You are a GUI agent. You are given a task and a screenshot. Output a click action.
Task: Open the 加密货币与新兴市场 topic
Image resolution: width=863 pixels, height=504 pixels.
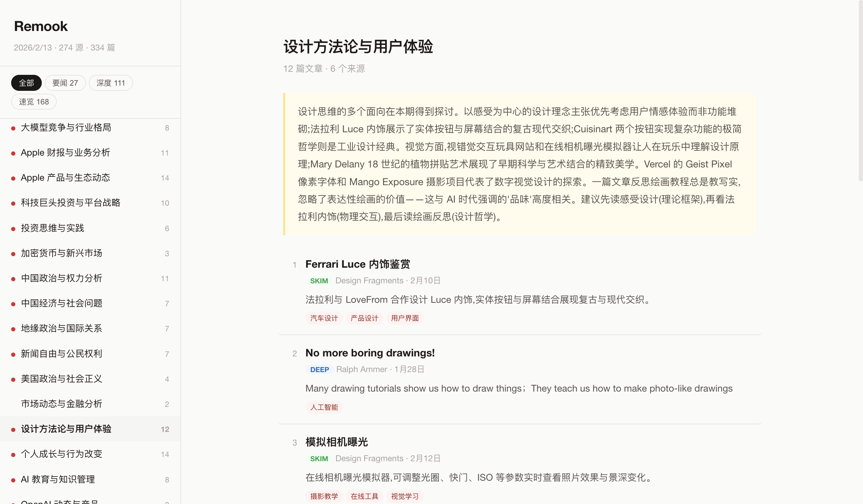pos(62,253)
